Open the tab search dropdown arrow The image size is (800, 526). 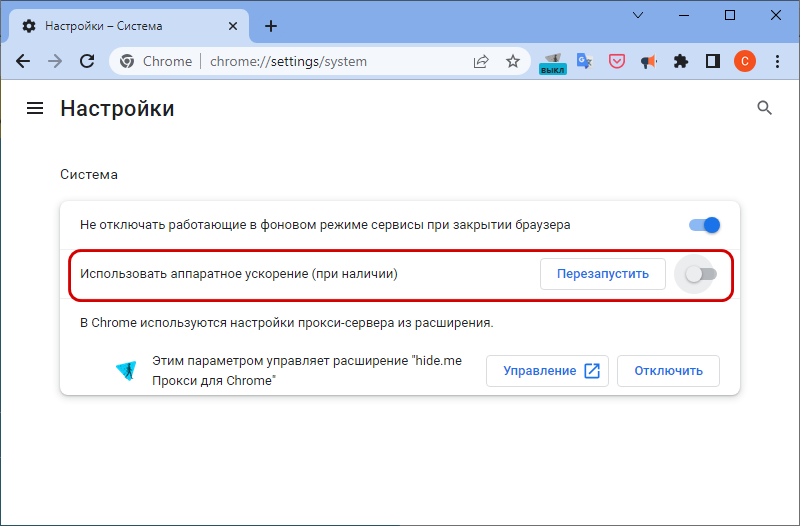coord(638,15)
